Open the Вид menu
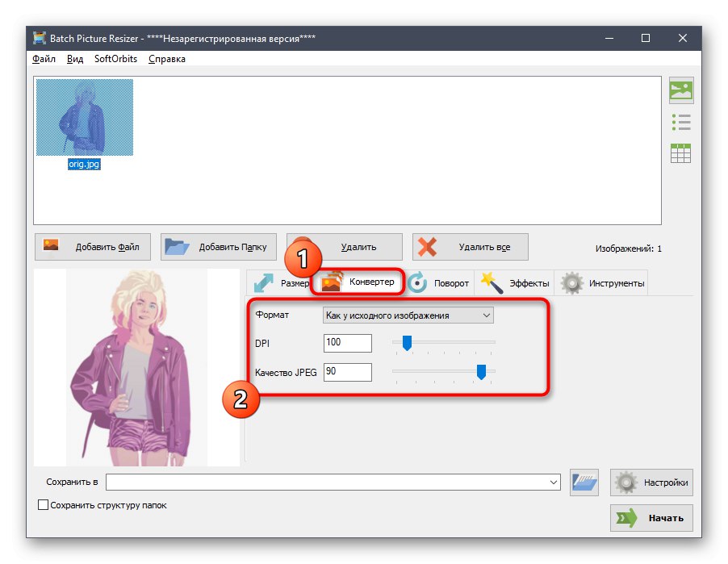This screenshot has height=564, width=728. click(75, 59)
